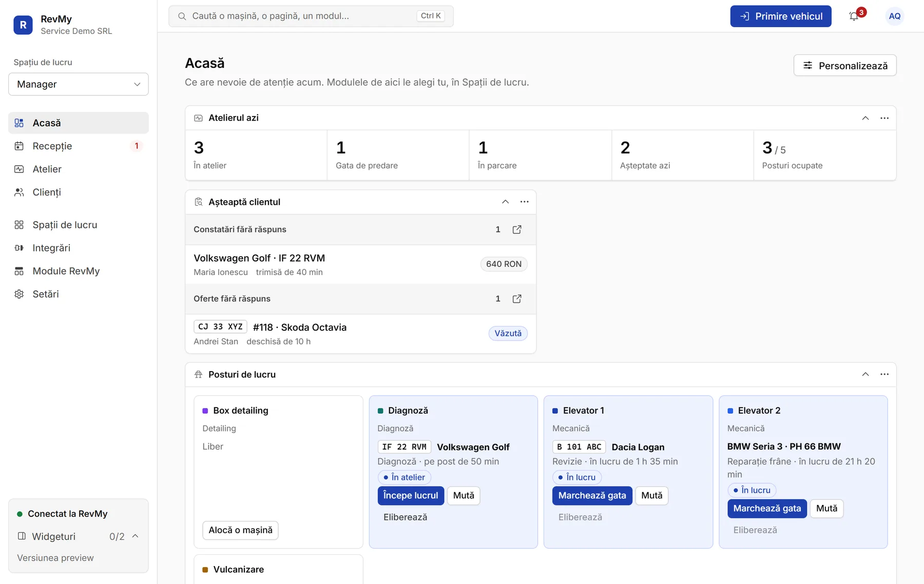924x584 pixels.
Task: Click the Widgeturi panel icon
Action: coord(22,536)
